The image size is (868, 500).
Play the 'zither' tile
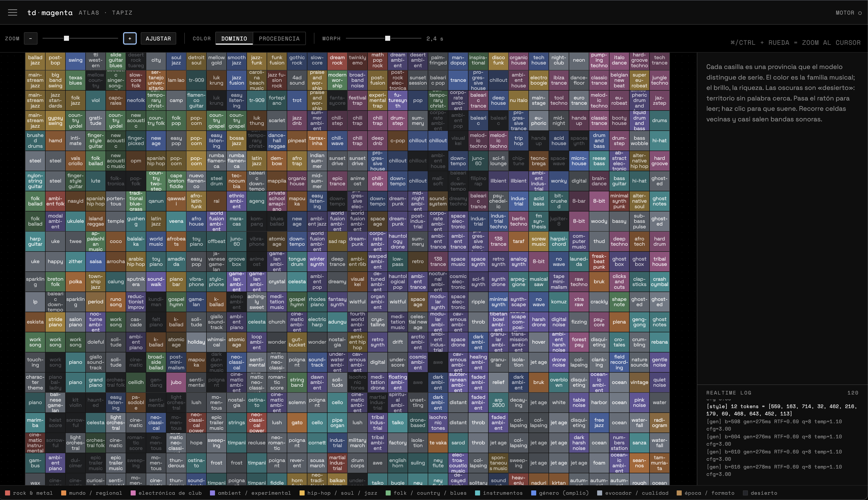click(76, 261)
